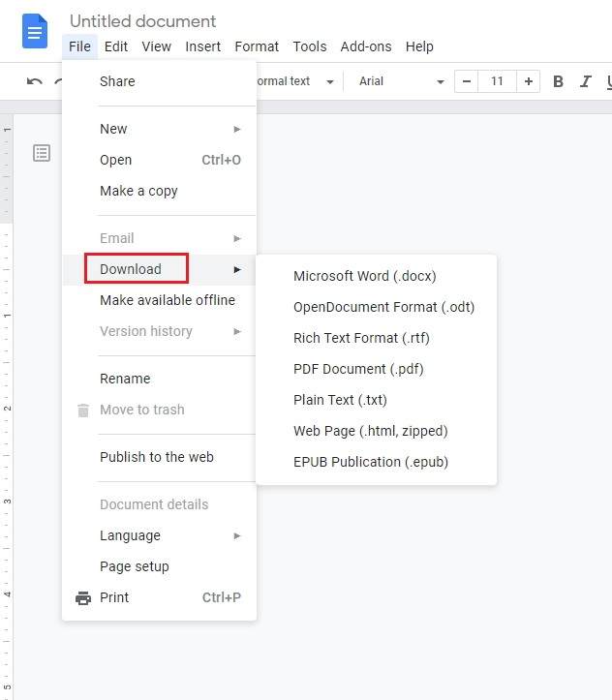Click the printer icon beside Print
612x700 pixels.
[x=83, y=597]
